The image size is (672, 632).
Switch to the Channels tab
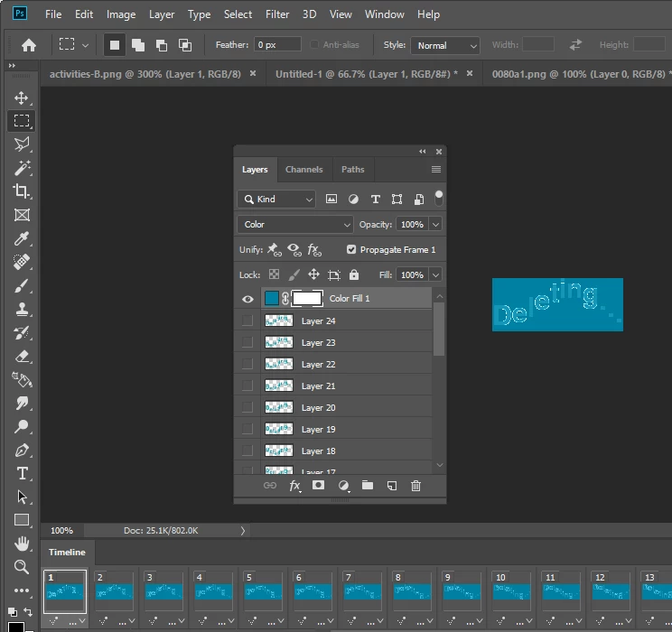tap(303, 169)
